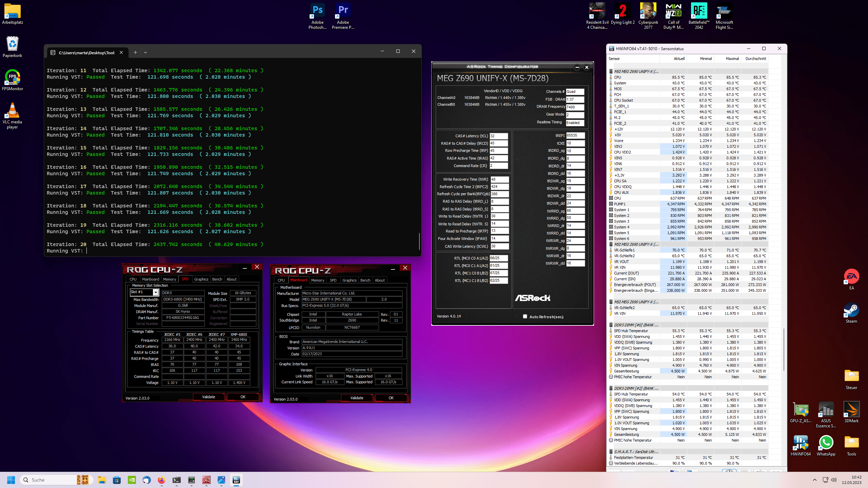
Task: Open the Steam desktop shortcut
Action: tap(851, 312)
